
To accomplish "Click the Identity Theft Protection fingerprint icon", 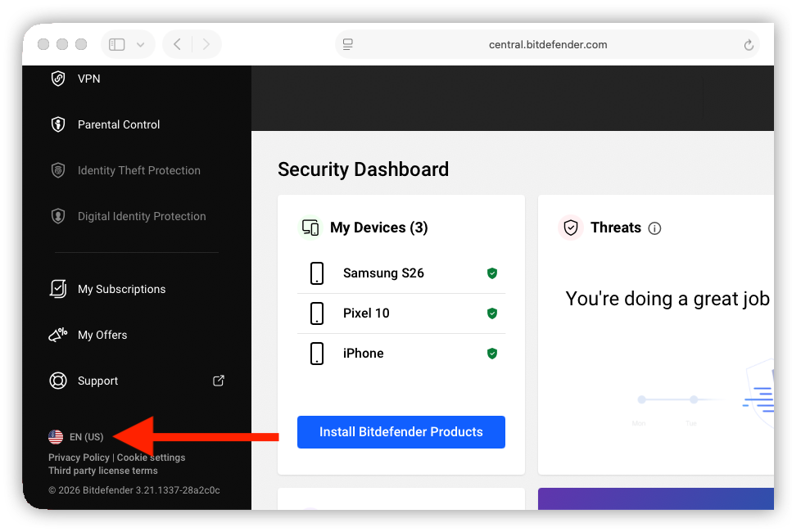I will (58, 170).
